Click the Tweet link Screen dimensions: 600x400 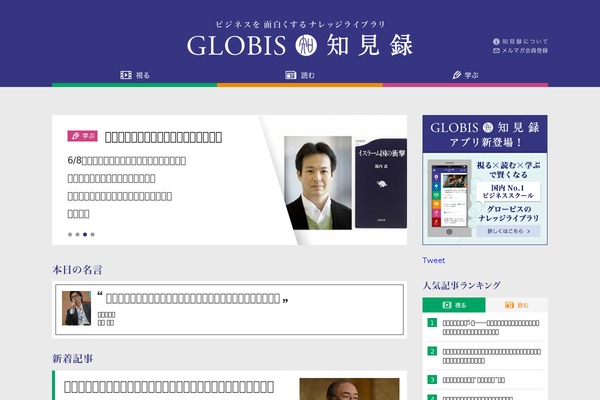pyautogui.click(x=434, y=260)
